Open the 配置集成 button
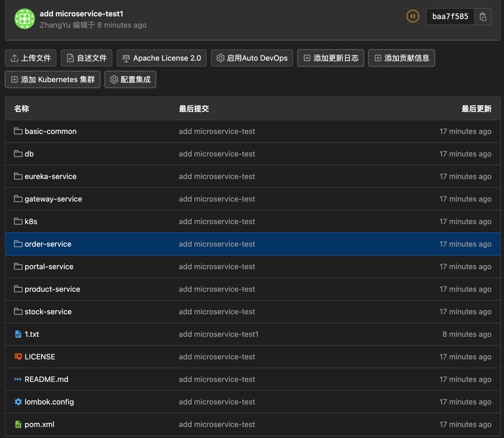Image resolution: width=504 pixels, height=438 pixels. pos(130,79)
